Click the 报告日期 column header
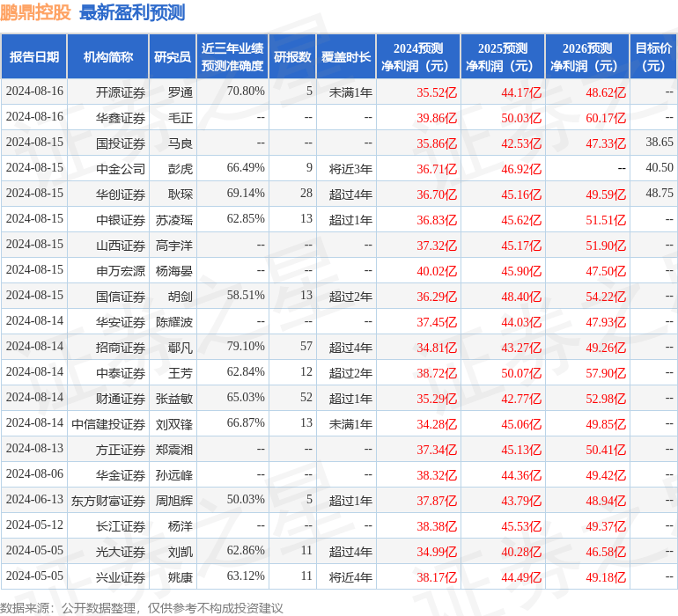678x616 pixels. coord(34,56)
